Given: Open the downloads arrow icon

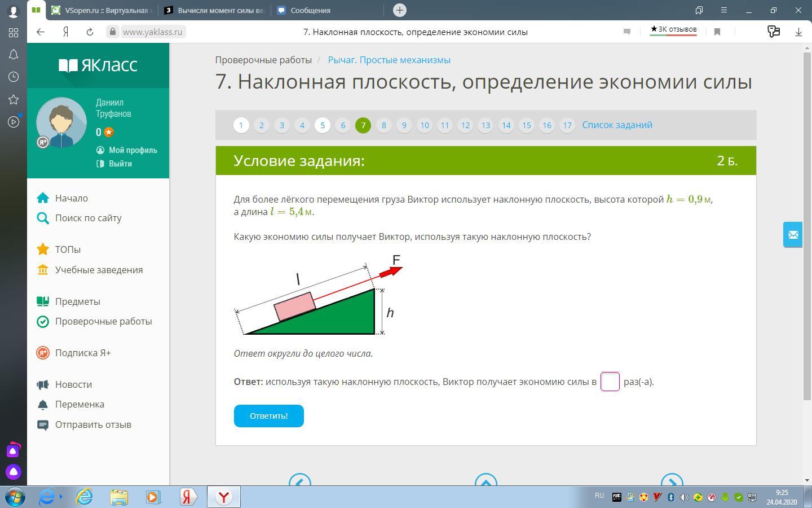Looking at the screenshot, I should [x=798, y=32].
